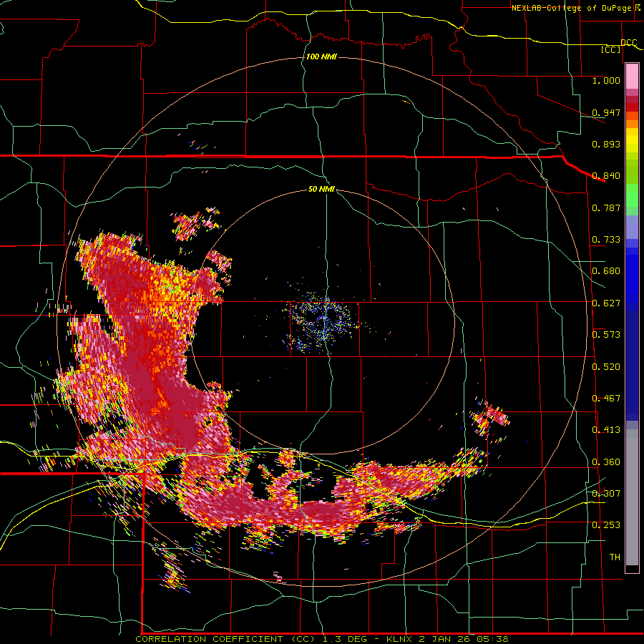This screenshot has height=644, width=644.
Task: Select the 0.787 legend value
Action: 606,208
